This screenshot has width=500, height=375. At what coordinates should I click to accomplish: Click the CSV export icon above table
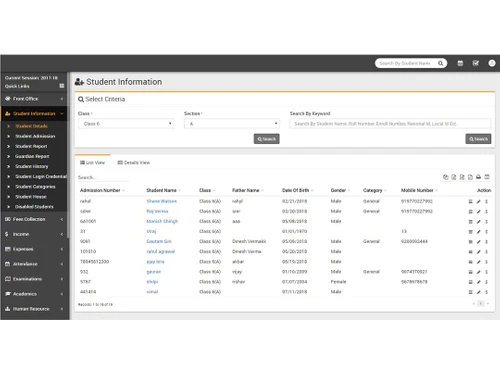point(462,177)
